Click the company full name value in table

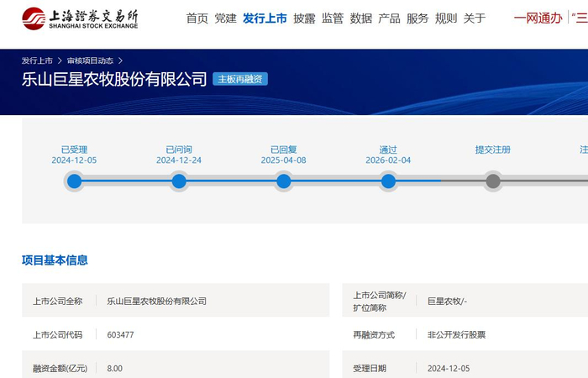point(157,301)
